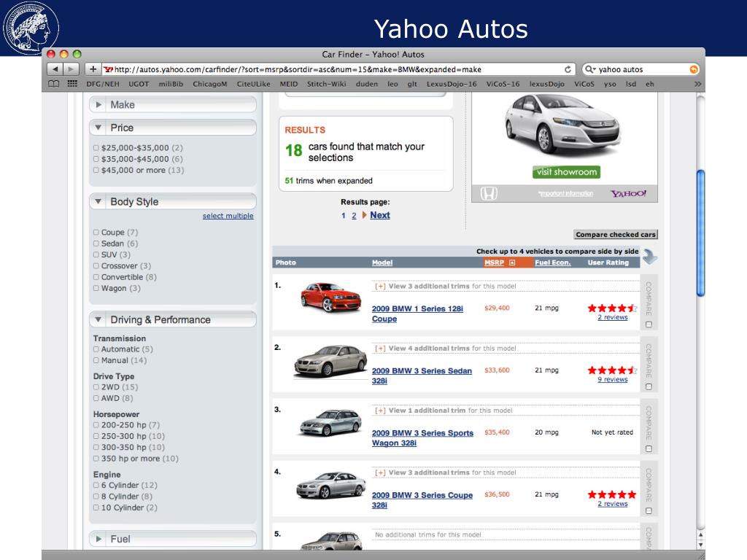Expand additional trim for the Sports Wagon 328i
747x560 pixels.
(x=380, y=411)
